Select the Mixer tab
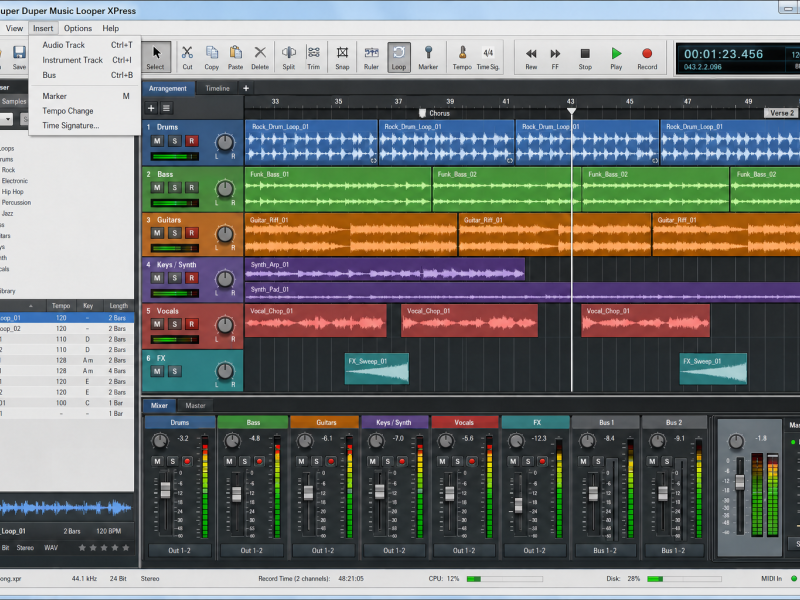The image size is (800, 600). pyautogui.click(x=159, y=406)
